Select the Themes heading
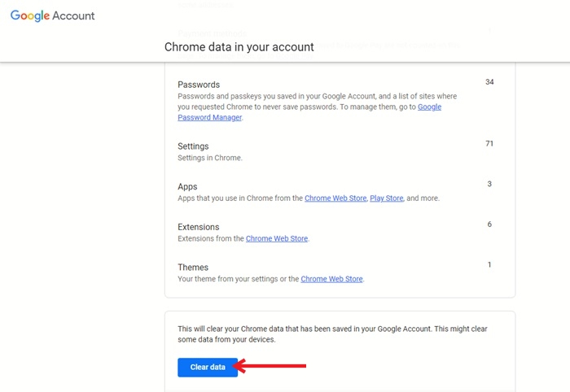The image size is (570, 392). pos(193,267)
